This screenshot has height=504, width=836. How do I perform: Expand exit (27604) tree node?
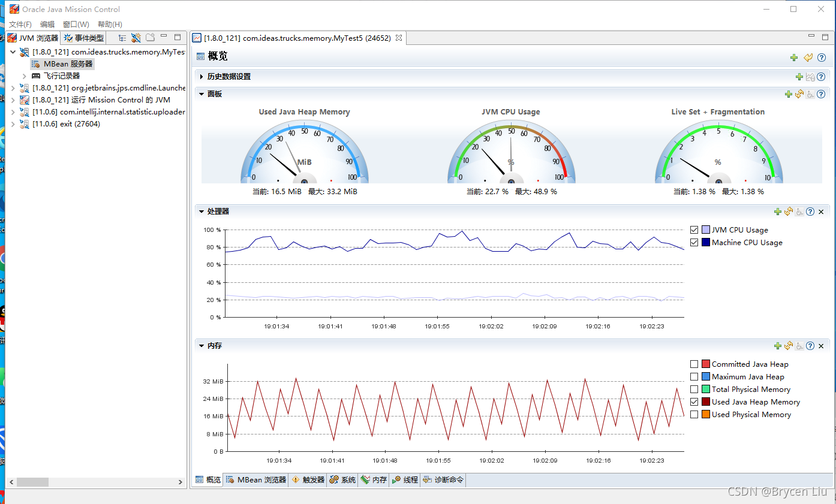click(x=13, y=124)
